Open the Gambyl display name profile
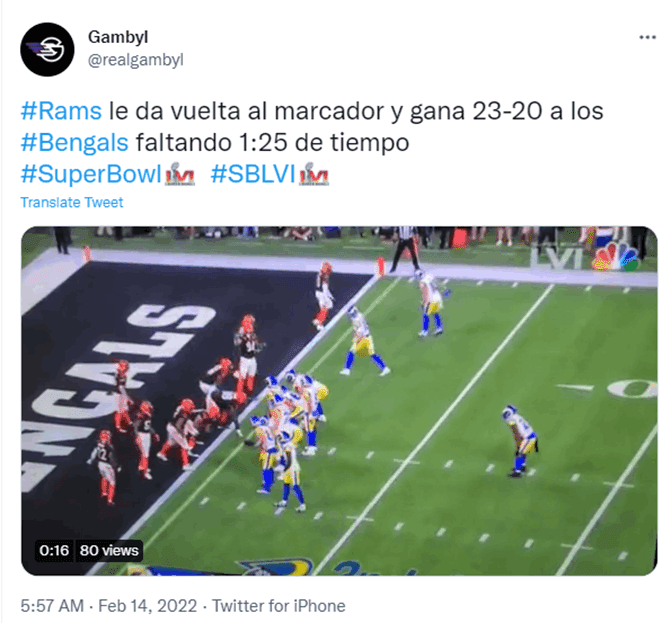The image size is (672, 623). click(x=118, y=37)
